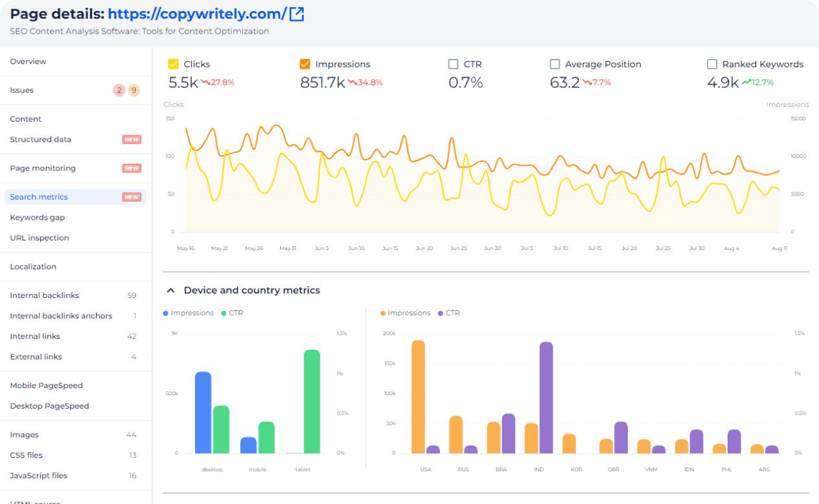Toggle purple CTR legend in country chart
The height and width of the screenshot is (504, 819).
click(x=449, y=313)
